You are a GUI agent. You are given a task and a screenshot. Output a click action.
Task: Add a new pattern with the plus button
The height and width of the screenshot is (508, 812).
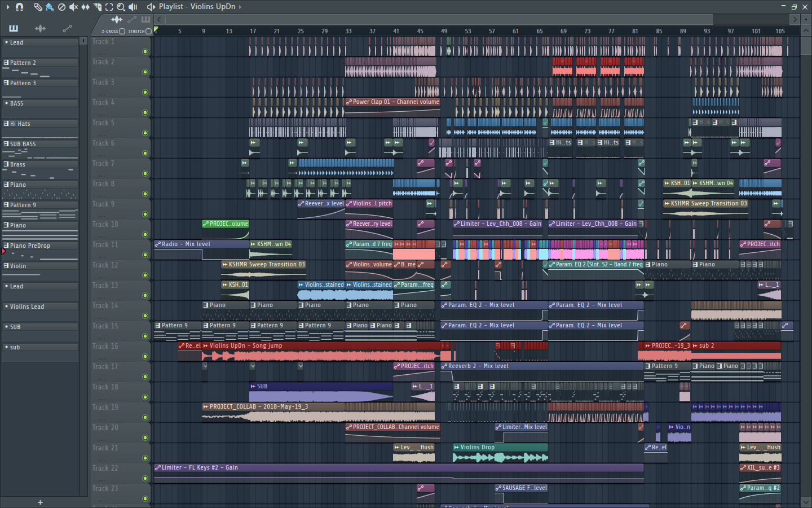coord(40,502)
